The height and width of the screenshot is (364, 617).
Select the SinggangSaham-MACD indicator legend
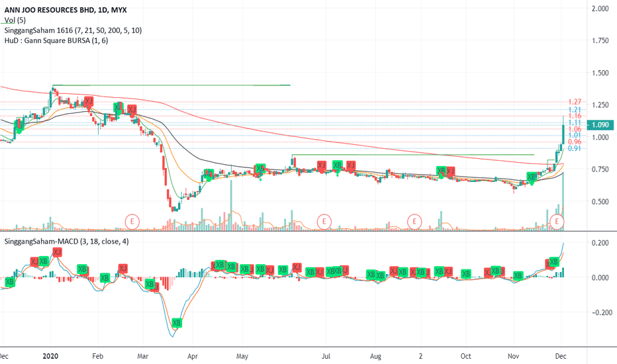click(x=66, y=241)
